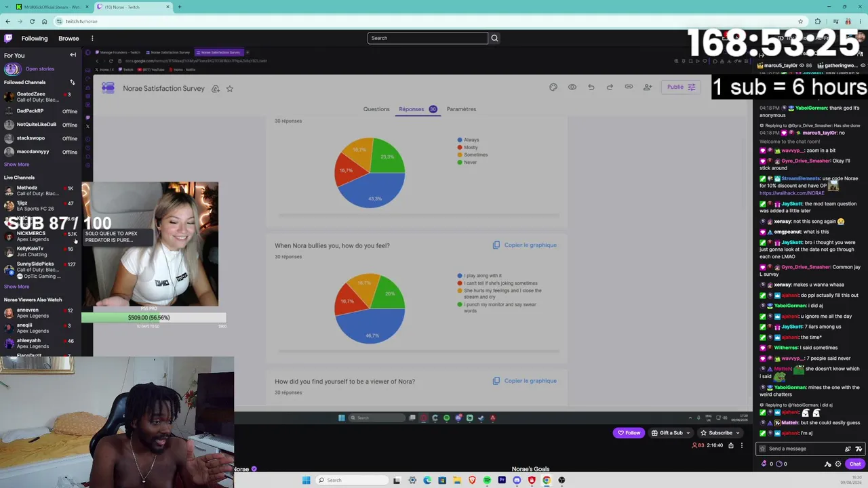Star the Norae Satisfaction Survey form
868x488 pixels.
pyautogui.click(x=230, y=89)
